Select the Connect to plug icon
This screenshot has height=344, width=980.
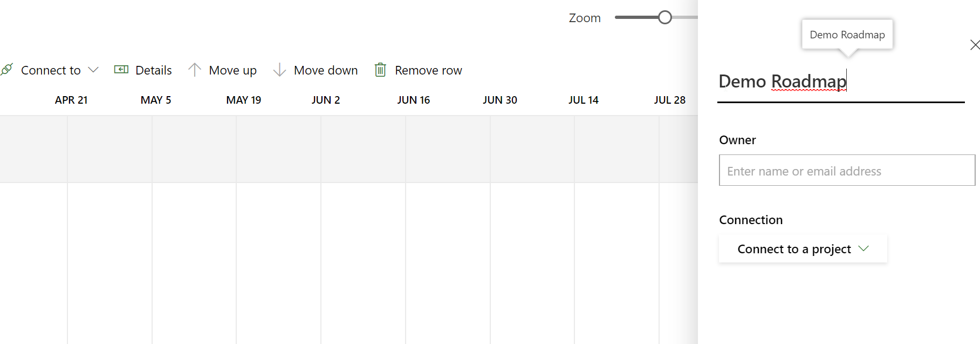tap(7, 69)
